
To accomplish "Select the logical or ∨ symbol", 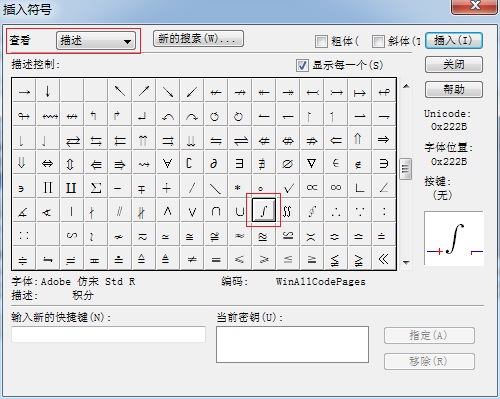I will pyautogui.click(x=192, y=211).
